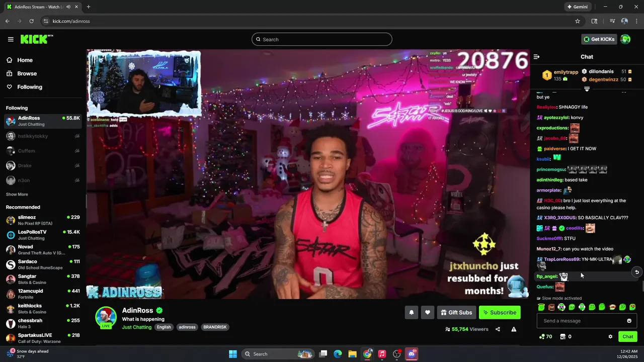
Task: Toggle the heart follow button for AdinRoss
Action: click(x=427, y=312)
